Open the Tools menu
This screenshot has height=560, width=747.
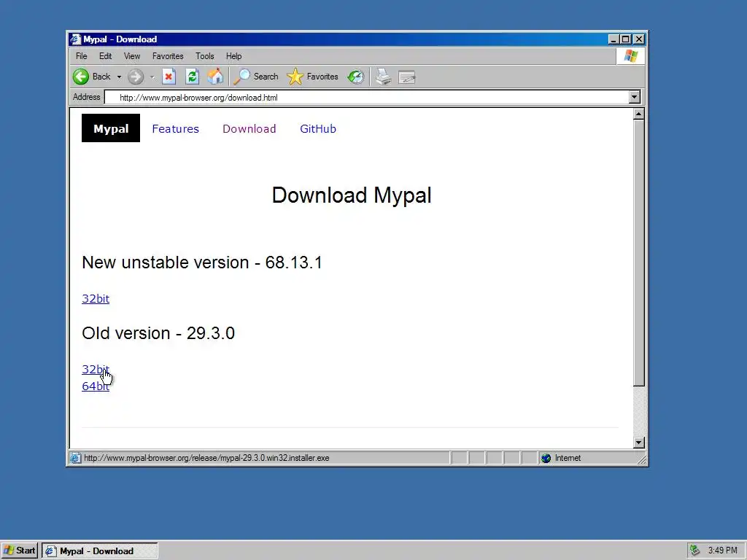[x=205, y=56]
